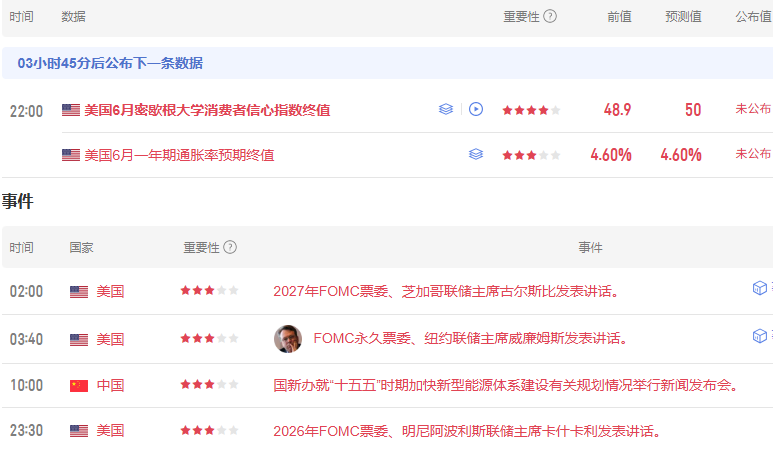Screen dimensions: 773x453
Task: Open the 威廉姆斯发表讲话 event link
Action: (470, 339)
